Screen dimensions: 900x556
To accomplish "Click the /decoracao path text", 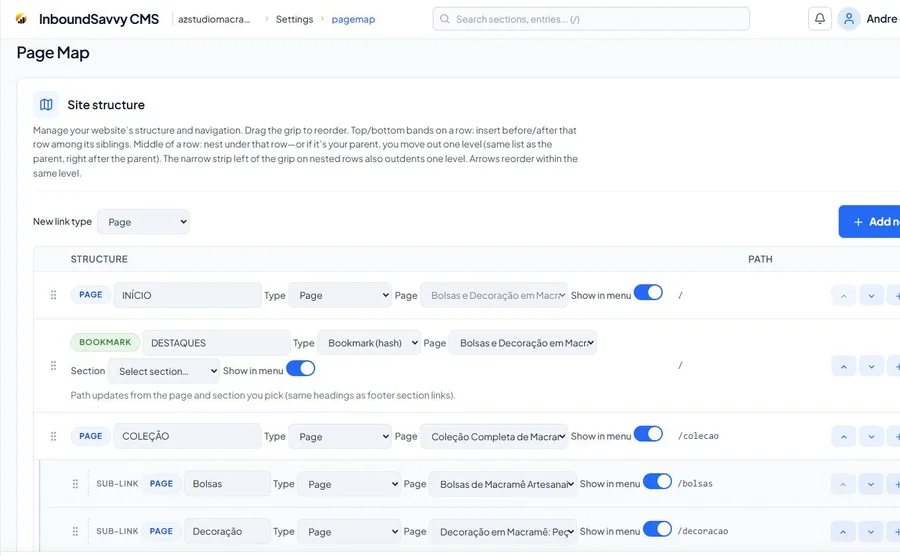I will 703,531.
